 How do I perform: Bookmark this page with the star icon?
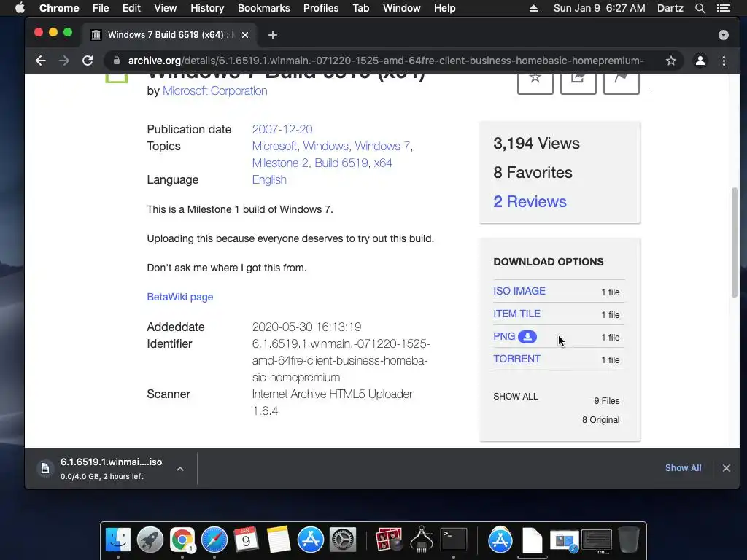pyautogui.click(x=671, y=61)
